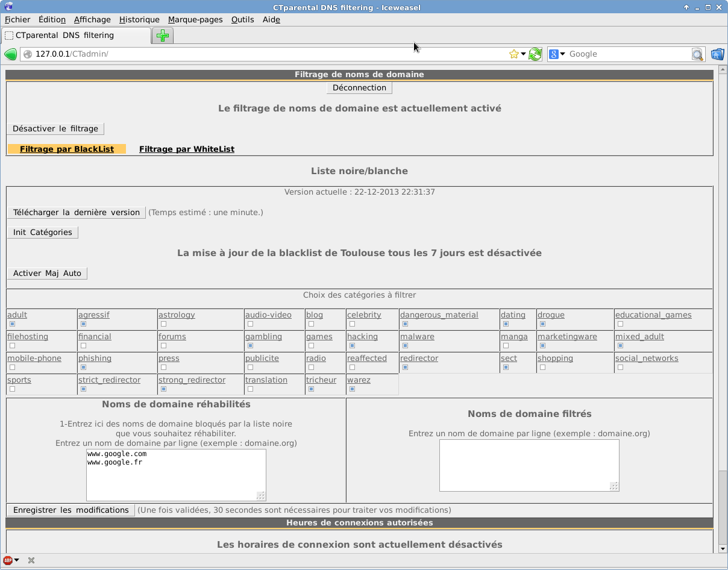Click the blue downloads icon beside search
The width and height of the screenshot is (728, 570).
717,54
